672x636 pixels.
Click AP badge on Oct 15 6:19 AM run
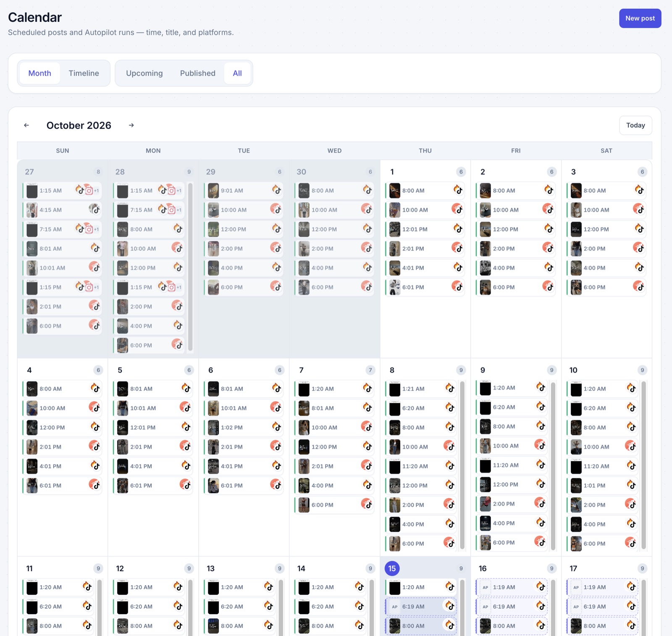pos(395,607)
